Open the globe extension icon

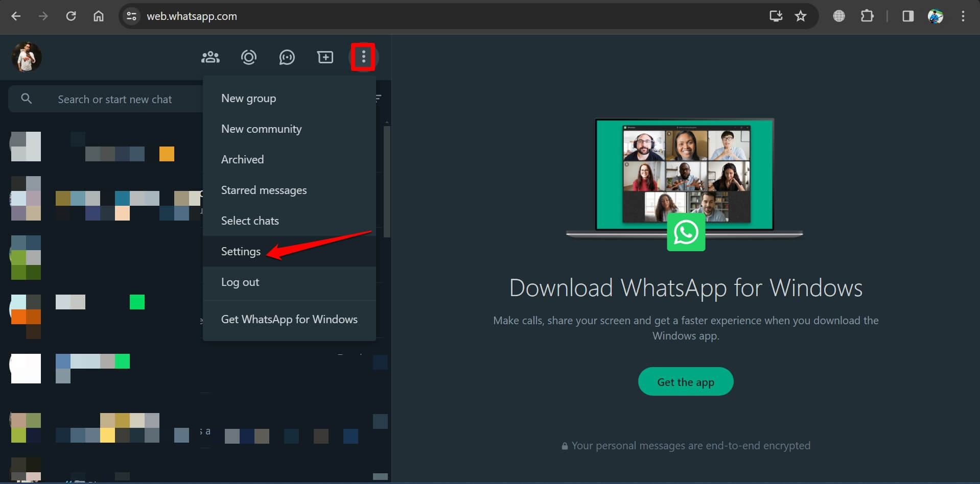[838, 16]
